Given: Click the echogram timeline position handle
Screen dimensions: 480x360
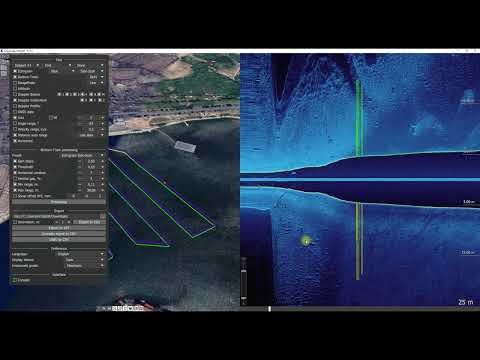Looking at the screenshot, I should pos(270,309).
